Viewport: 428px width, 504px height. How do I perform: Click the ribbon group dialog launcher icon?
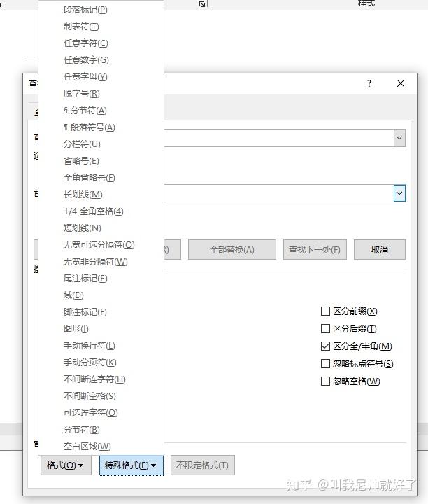tap(202, 4)
